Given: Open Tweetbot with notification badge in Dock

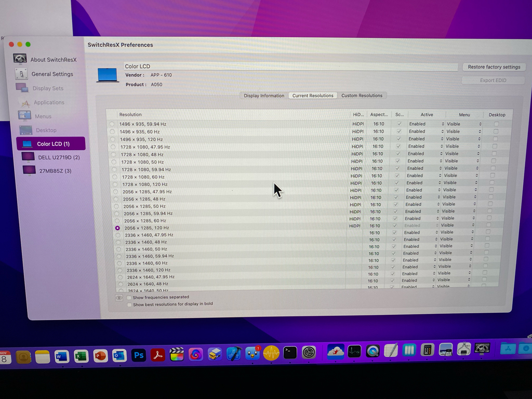Looking at the screenshot, I should click(252, 353).
